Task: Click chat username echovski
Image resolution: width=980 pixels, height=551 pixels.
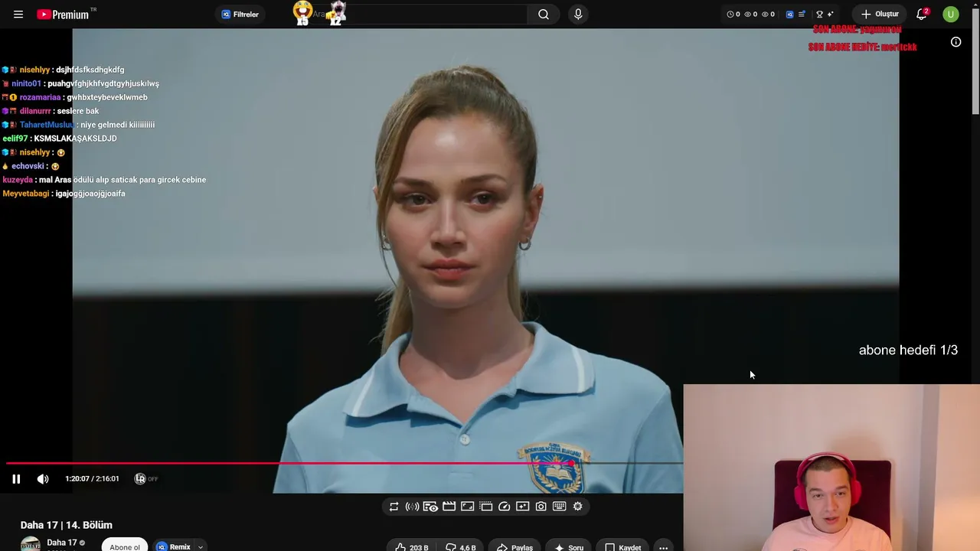Action: click(28, 166)
